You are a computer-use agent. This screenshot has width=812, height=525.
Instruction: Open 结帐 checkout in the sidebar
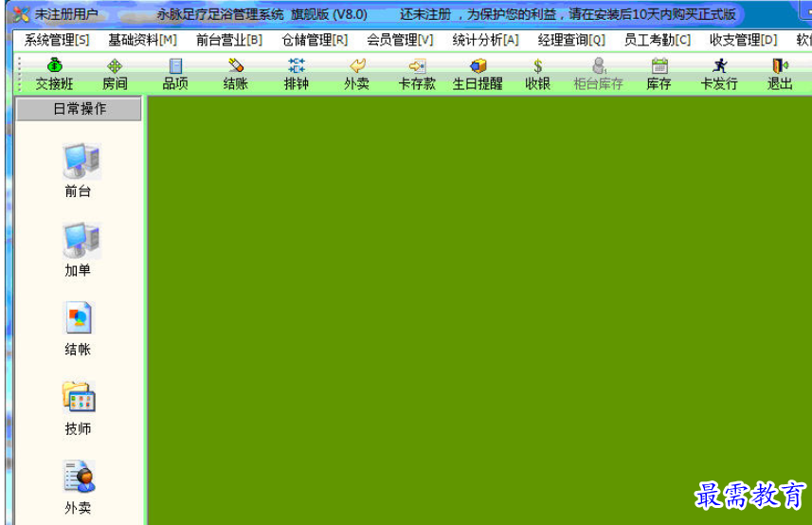pyautogui.click(x=79, y=329)
